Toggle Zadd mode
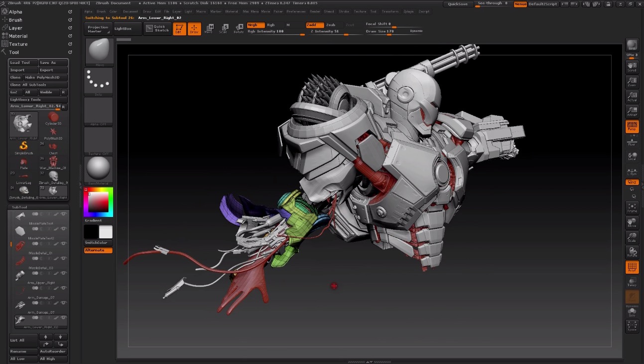 click(315, 25)
